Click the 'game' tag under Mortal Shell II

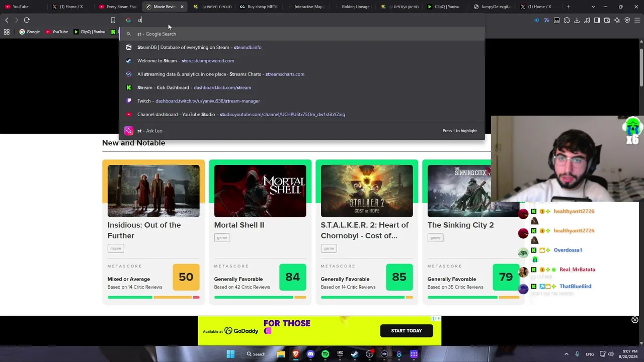(x=222, y=238)
